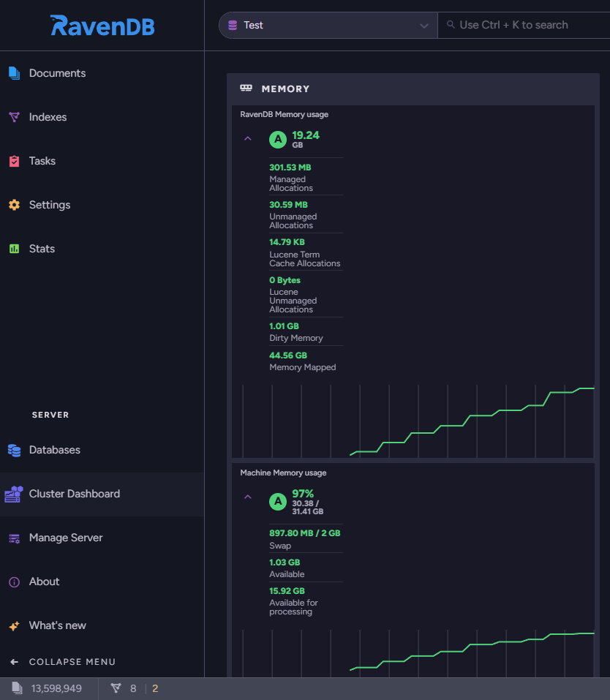Open Settings using the gear icon
The width and height of the screenshot is (610, 700).
[x=15, y=205]
